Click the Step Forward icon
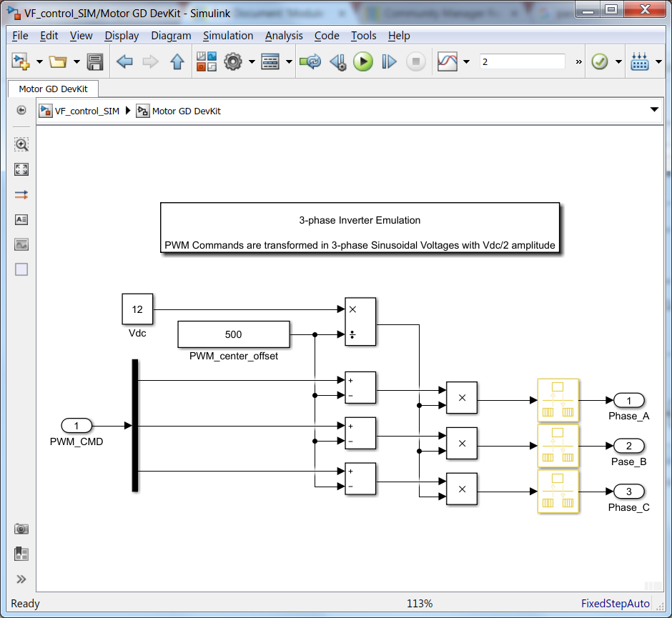672x618 pixels. (x=389, y=61)
